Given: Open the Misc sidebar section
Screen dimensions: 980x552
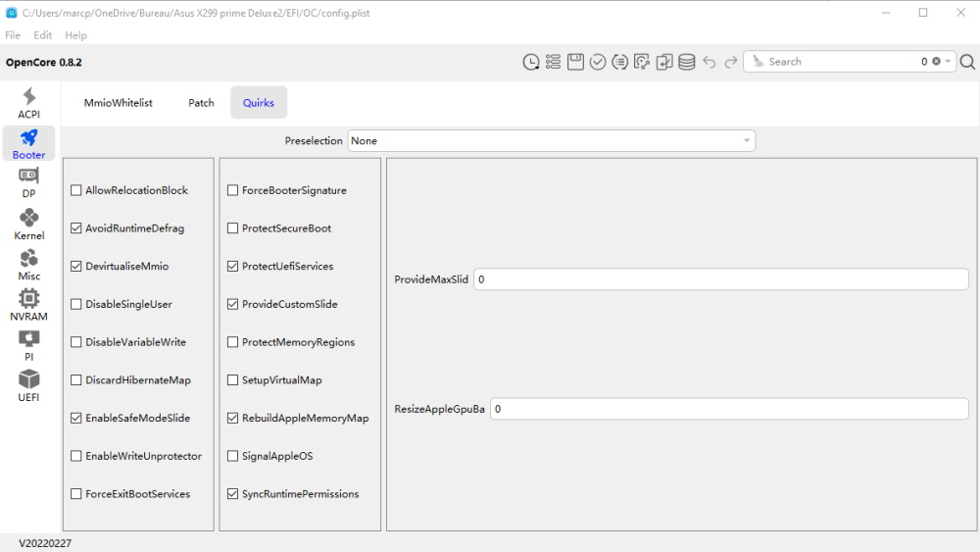Looking at the screenshot, I should [x=28, y=265].
